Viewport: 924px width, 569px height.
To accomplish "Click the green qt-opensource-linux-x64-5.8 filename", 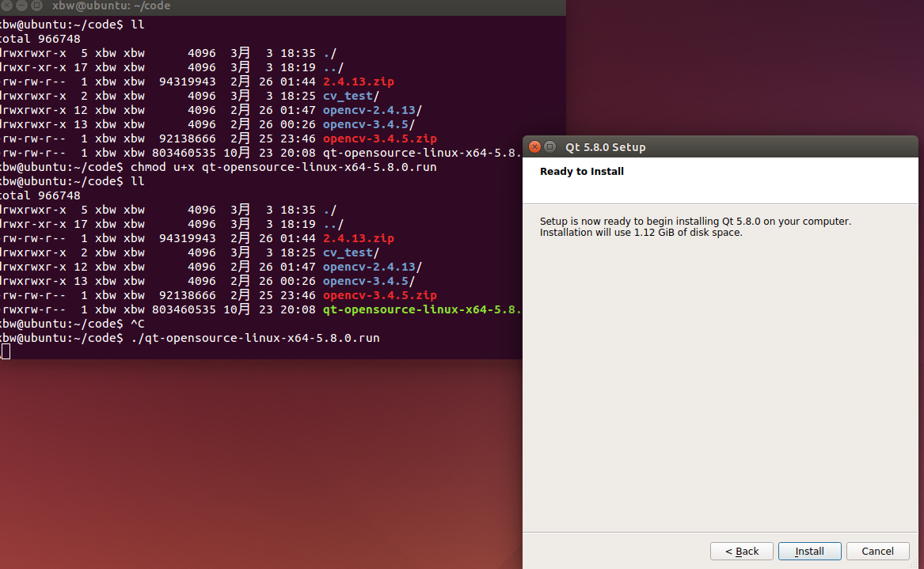I will coord(422,310).
